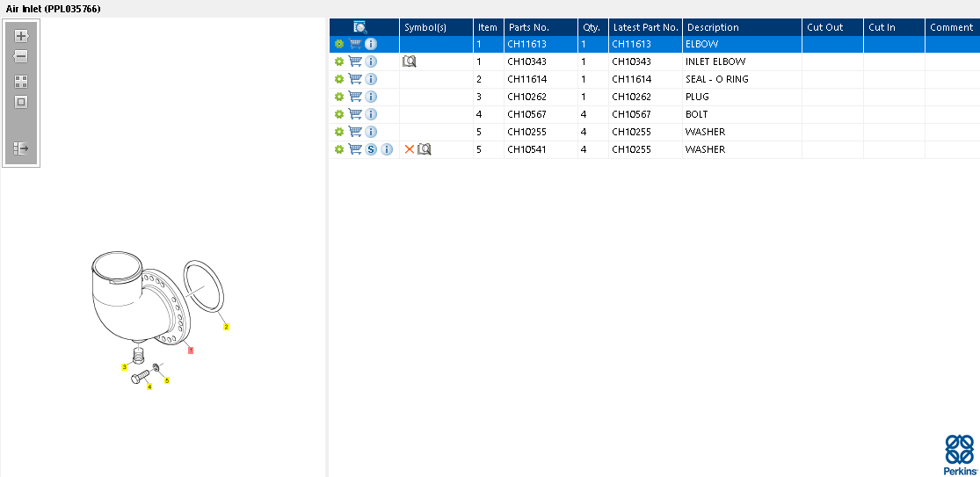Select the WASHER row with part CH10255
Viewport: 980px width, 477px height.
704,132
